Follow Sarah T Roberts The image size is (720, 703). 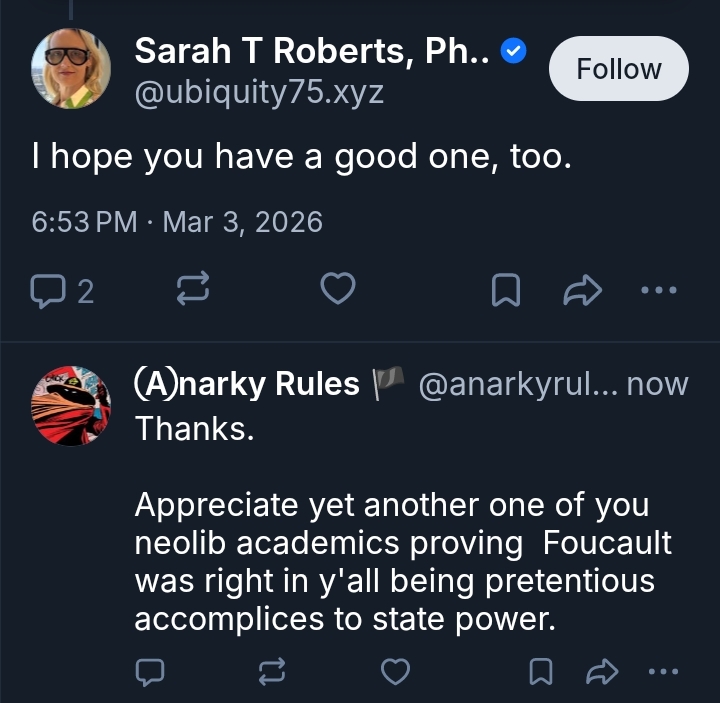pos(619,69)
